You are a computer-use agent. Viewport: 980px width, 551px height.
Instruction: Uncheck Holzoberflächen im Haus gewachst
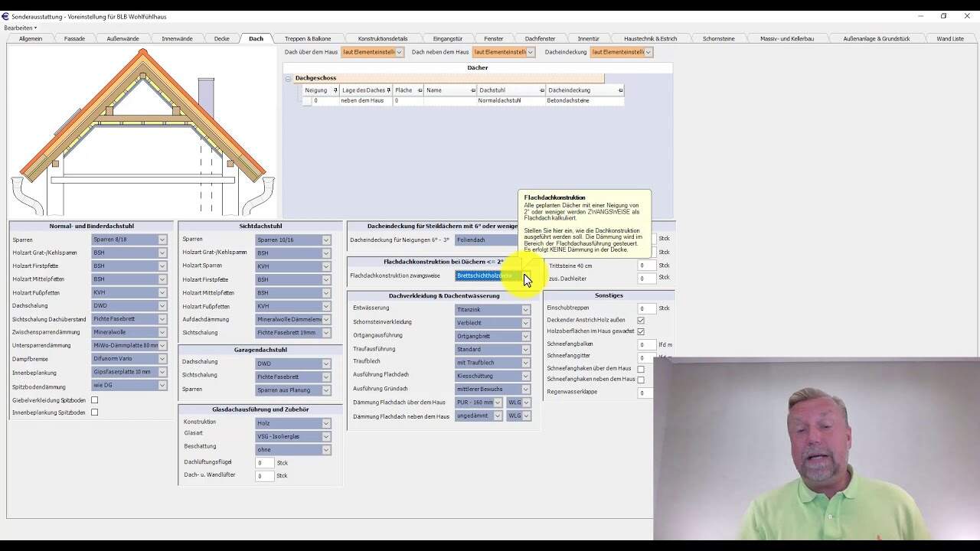coord(641,331)
